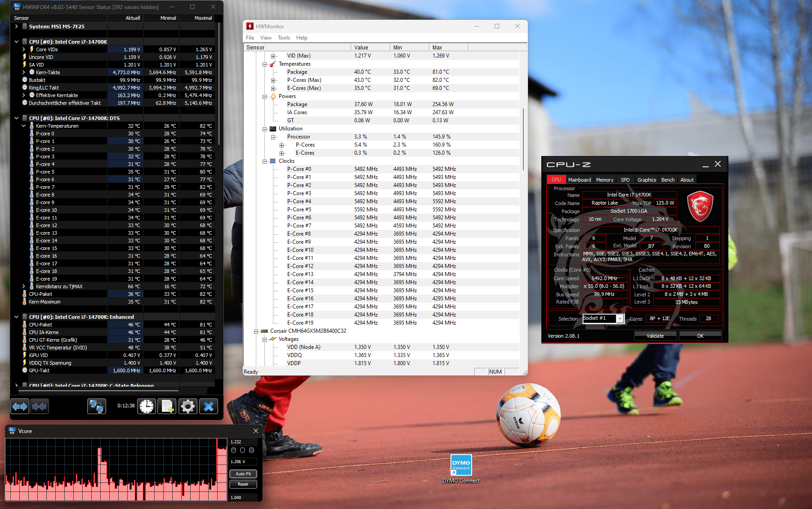The width and height of the screenshot is (812, 509).
Task: Click the thermometer icon of HWMonitor Temperatures
Action: tap(272, 64)
